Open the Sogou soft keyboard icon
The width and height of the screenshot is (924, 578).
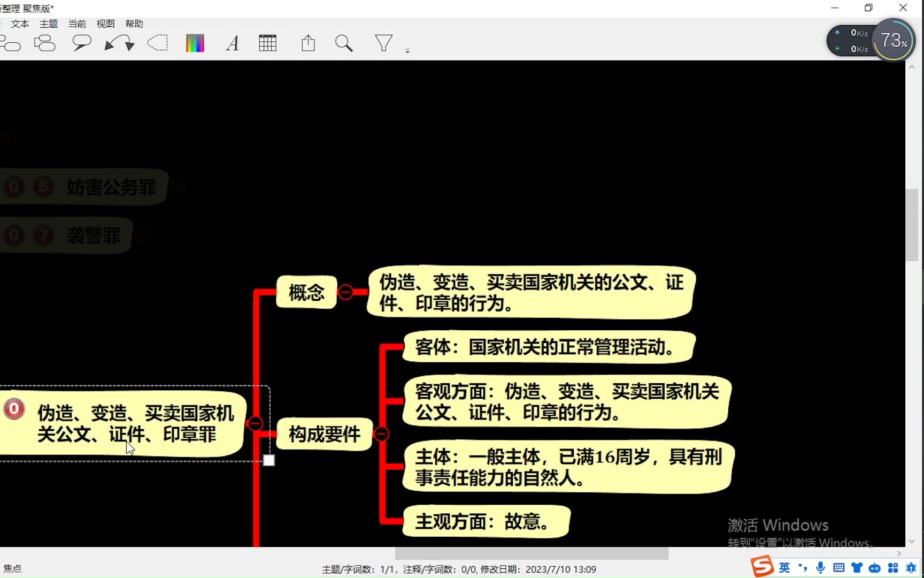click(x=839, y=568)
